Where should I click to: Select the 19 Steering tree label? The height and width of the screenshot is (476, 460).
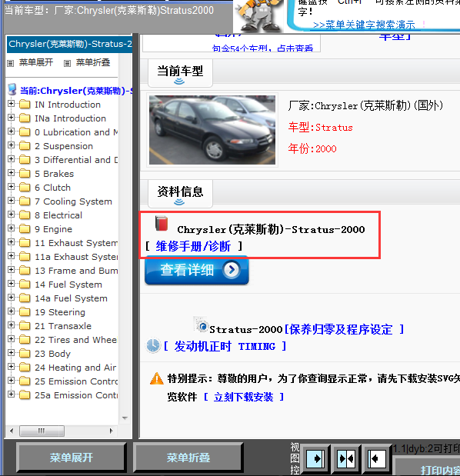point(60,312)
